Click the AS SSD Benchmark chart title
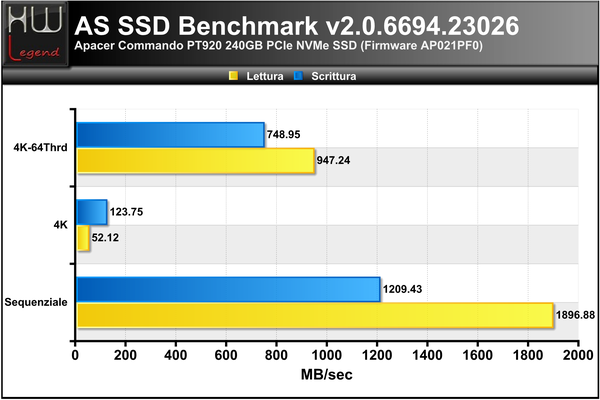The width and height of the screenshot is (600, 400). tap(297, 26)
